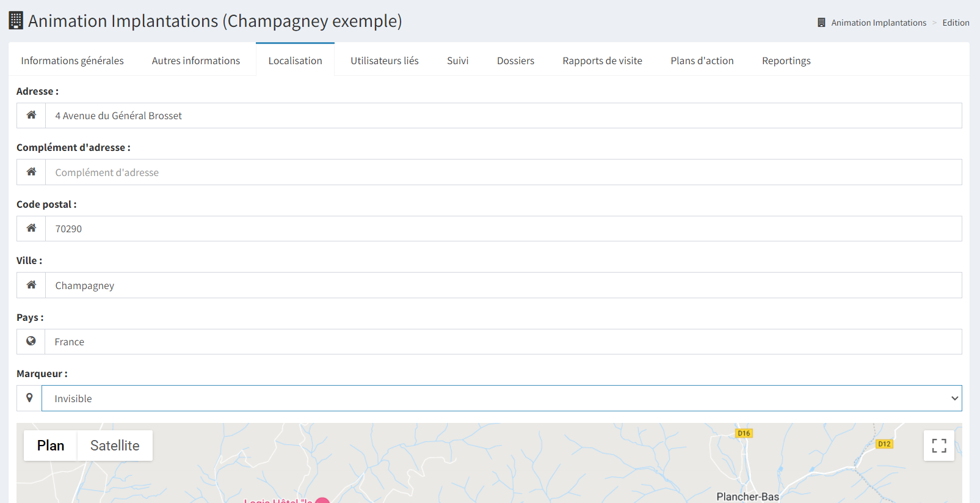Click the Code postal field label
The width and height of the screenshot is (980, 503).
point(46,204)
